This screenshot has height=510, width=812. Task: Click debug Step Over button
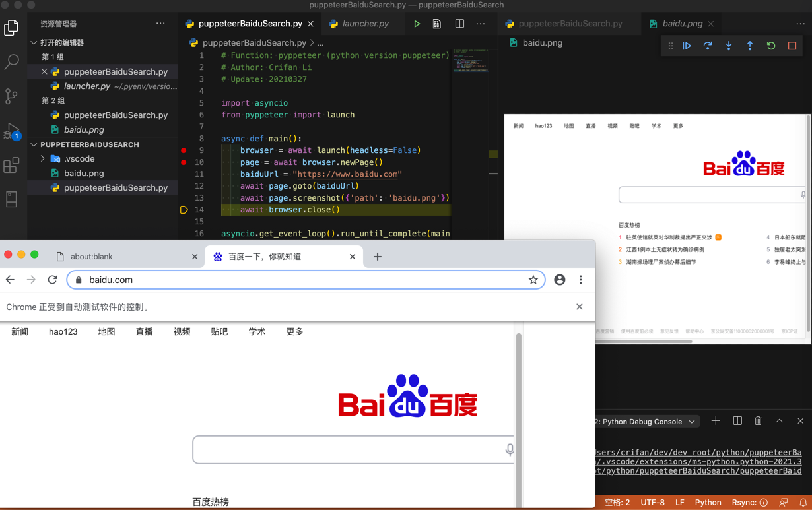pyautogui.click(x=708, y=46)
